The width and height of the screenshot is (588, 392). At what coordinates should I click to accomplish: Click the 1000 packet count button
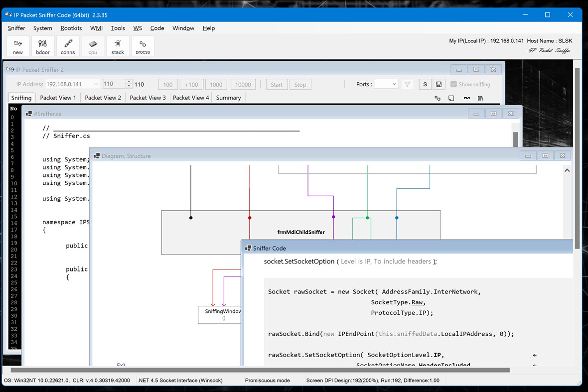click(216, 84)
